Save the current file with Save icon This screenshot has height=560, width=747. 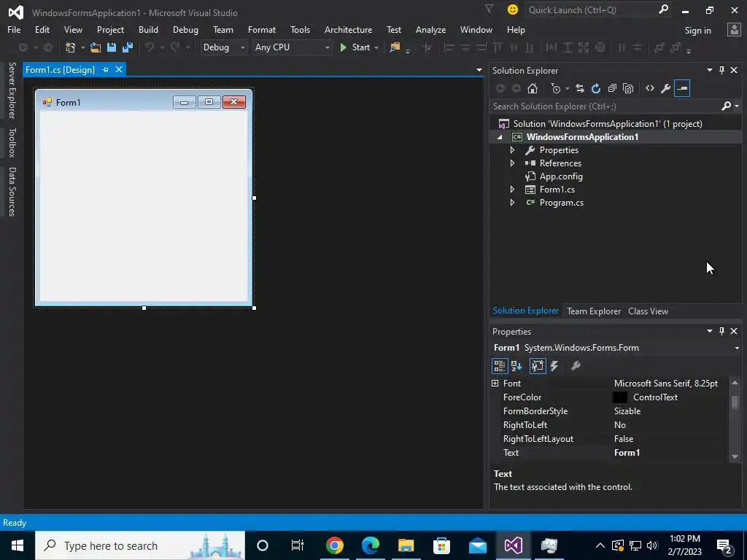point(112,47)
